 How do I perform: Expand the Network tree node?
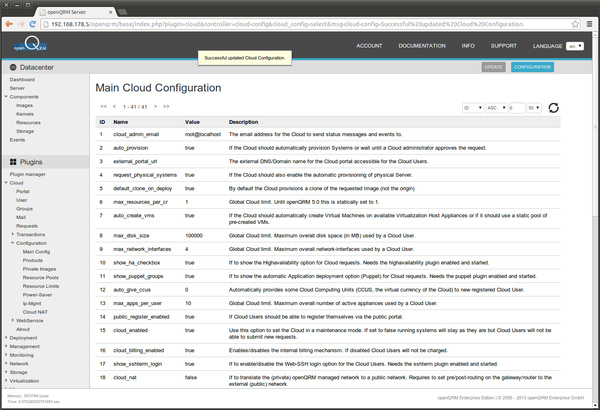coord(6,363)
